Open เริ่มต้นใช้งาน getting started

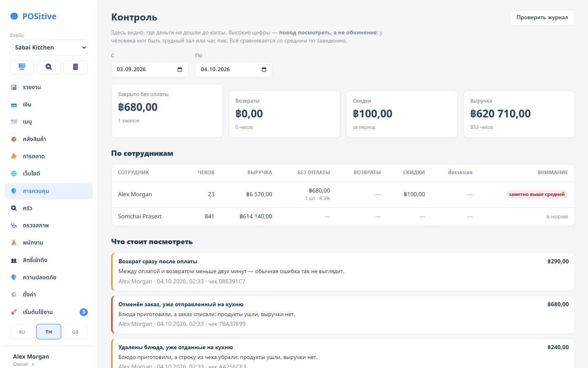click(x=49, y=312)
